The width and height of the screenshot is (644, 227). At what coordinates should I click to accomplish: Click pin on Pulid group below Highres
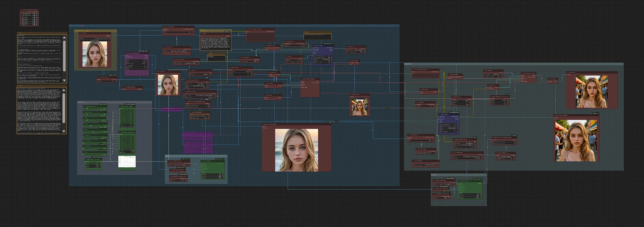(436, 175)
